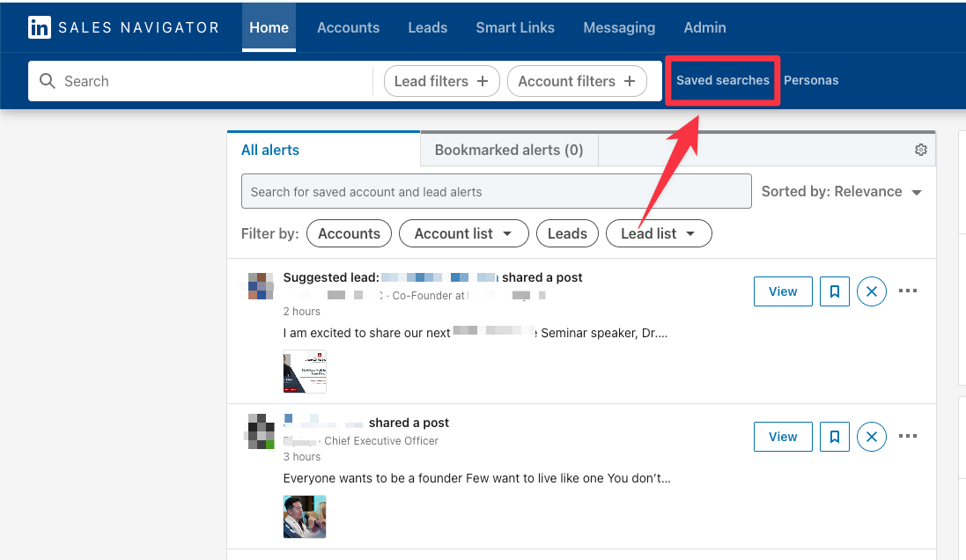This screenshot has height=560, width=966.
Task: Open the Accounts menu item
Action: [348, 27]
